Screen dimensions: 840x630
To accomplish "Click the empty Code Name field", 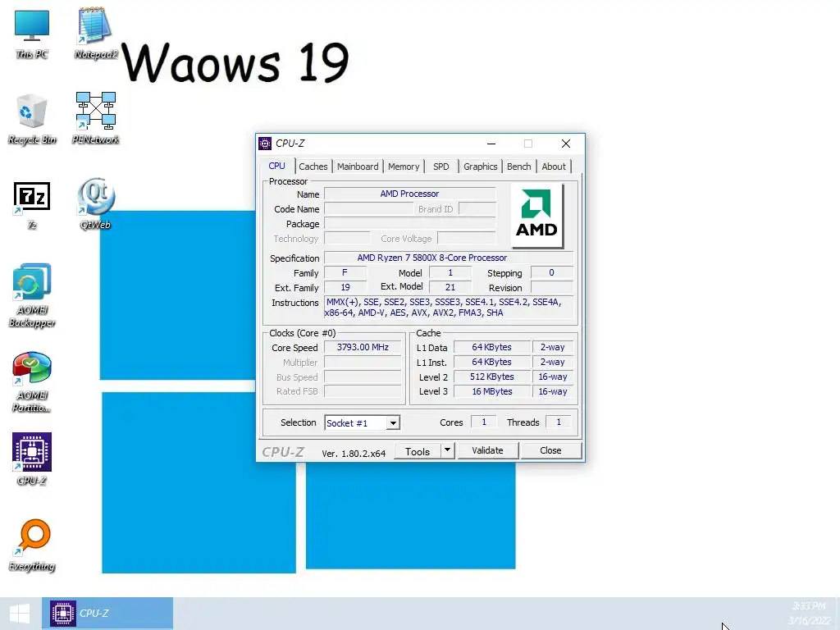I will click(368, 209).
